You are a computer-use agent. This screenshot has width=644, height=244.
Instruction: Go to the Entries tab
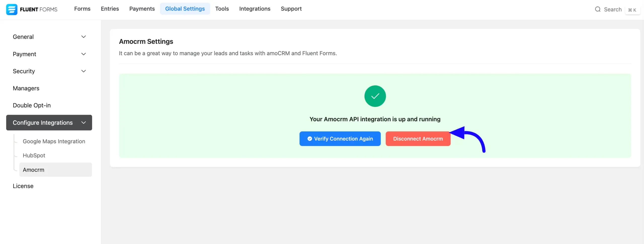point(110,9)
